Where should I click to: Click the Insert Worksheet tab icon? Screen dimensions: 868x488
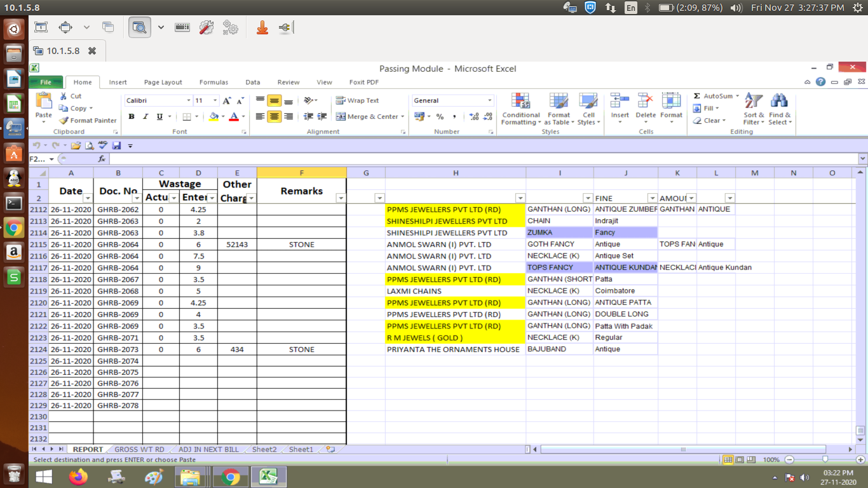330,449
